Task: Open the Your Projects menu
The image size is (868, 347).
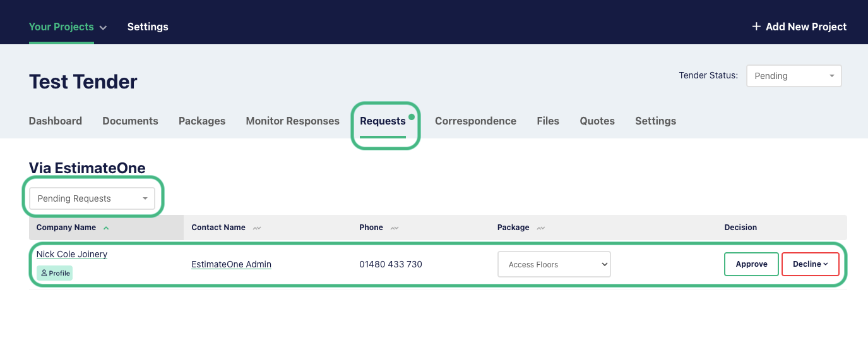Action: (x=68, y=27)
